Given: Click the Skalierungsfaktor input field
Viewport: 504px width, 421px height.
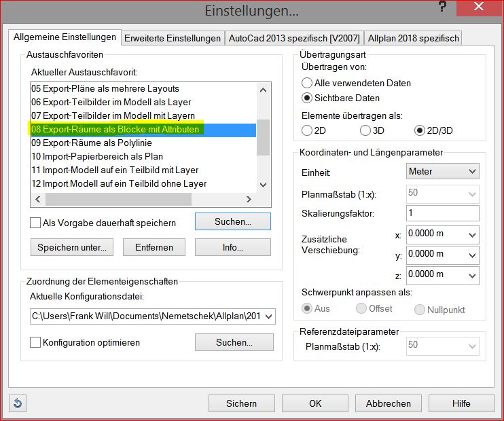Looking at the screenshot, I should [x=443, y=213].
